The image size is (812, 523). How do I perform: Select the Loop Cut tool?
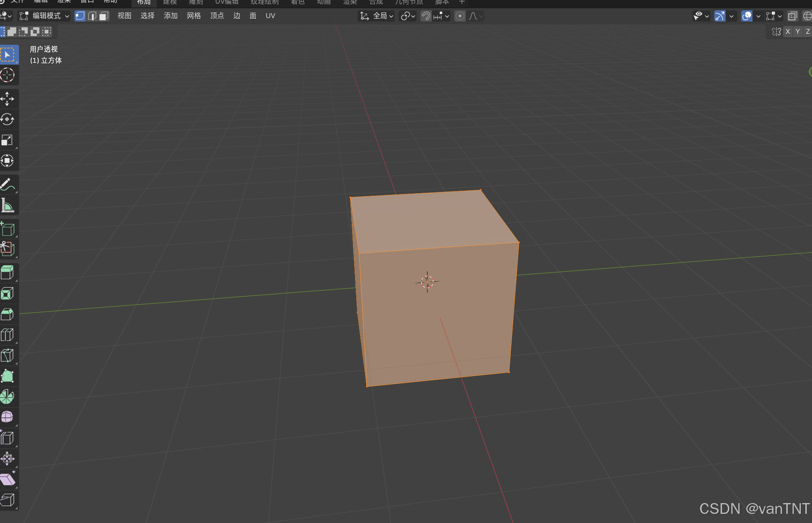click(x=7, y=335)
